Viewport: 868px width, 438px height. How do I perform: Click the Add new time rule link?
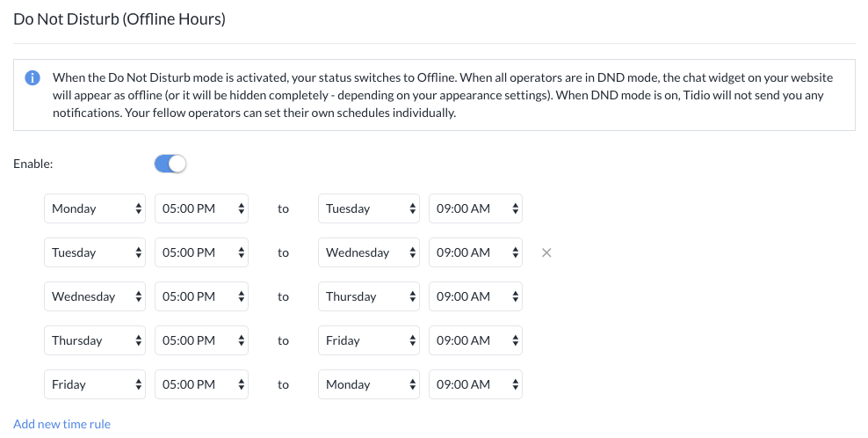click(62, 424)
